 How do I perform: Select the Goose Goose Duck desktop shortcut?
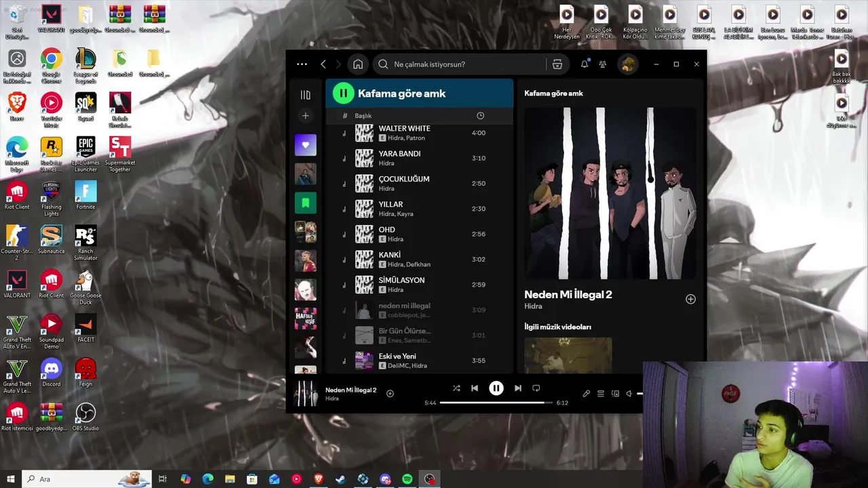85,287
